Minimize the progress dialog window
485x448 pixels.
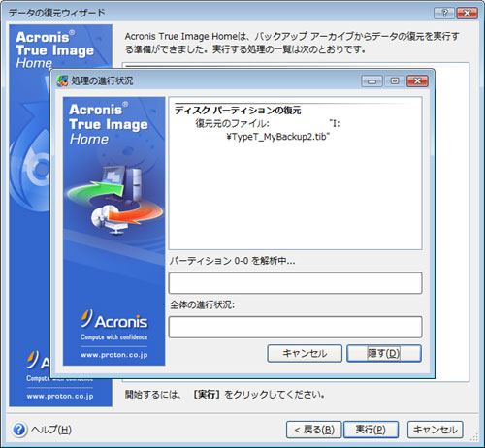[372, 81]
